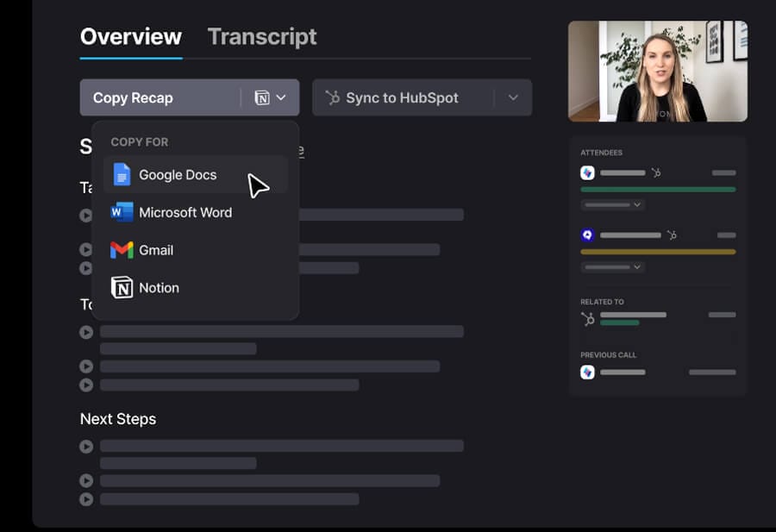
Task: Choose Google Docs from Copy For menu
Action: (x=196, y=175)
